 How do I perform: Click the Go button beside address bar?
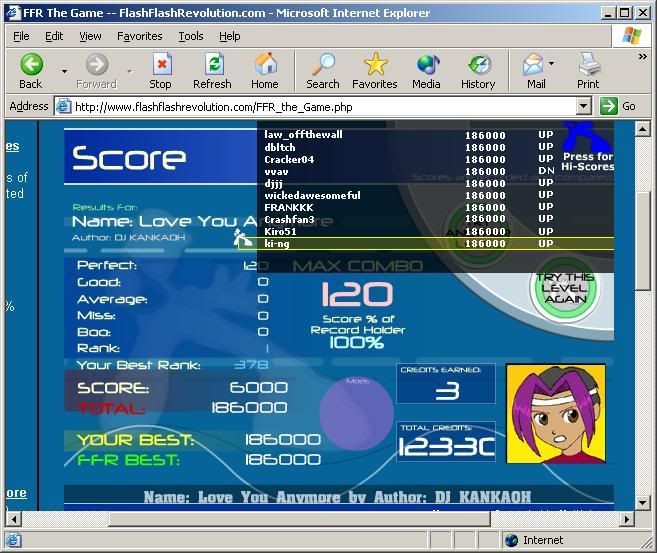click(618, 106)
